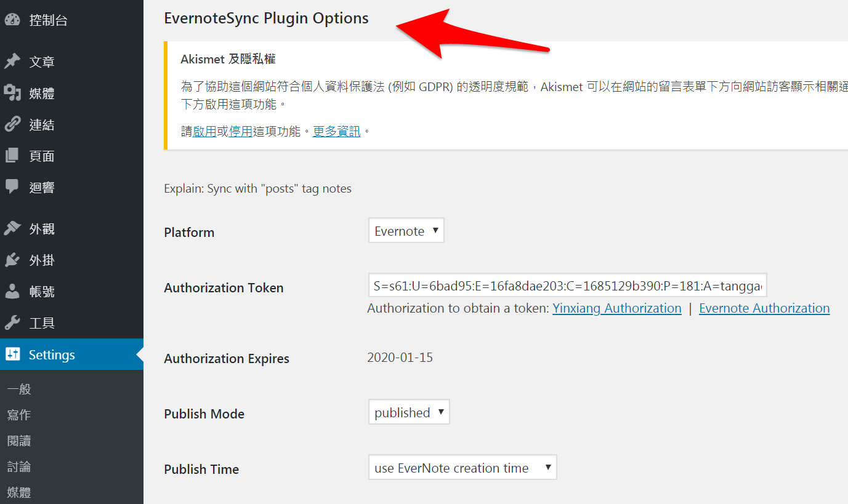
Task: Click the appearance brush icon for 外觀
Action: (x=12, y=228)
